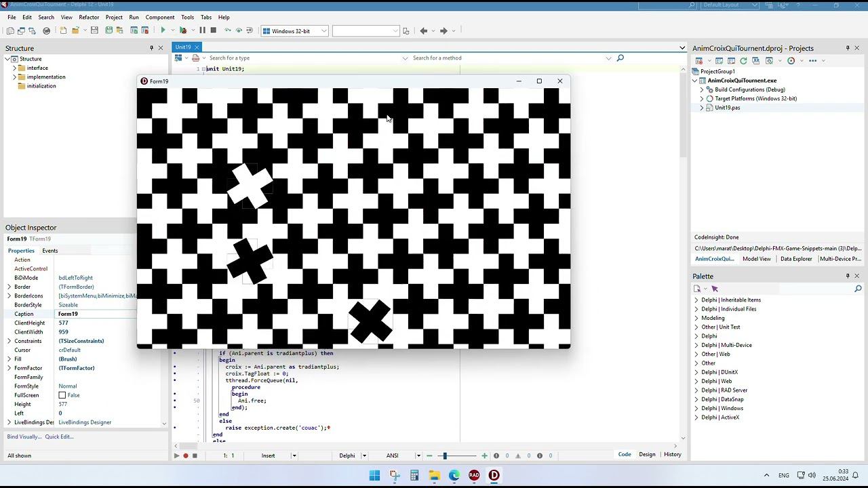Click the Quick Edit... link
Image resolution: width=868 pixels, height=488 pixels.
59,436
